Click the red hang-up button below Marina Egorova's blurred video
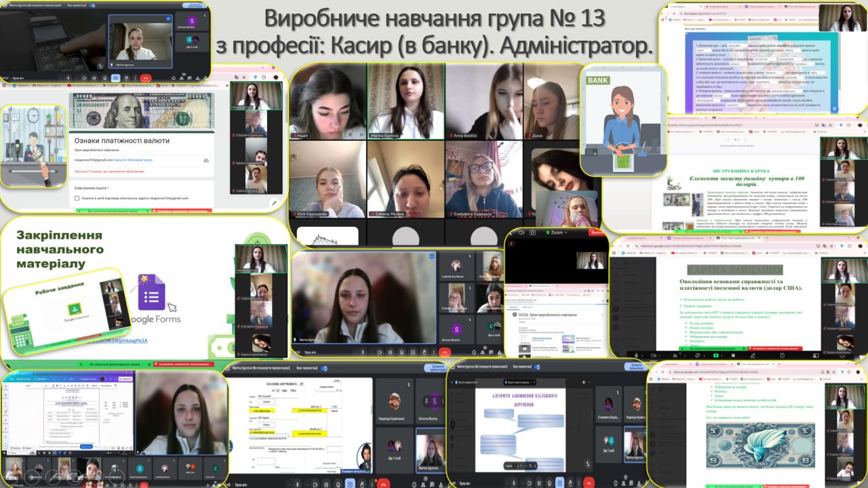 [x=445, y=352]
